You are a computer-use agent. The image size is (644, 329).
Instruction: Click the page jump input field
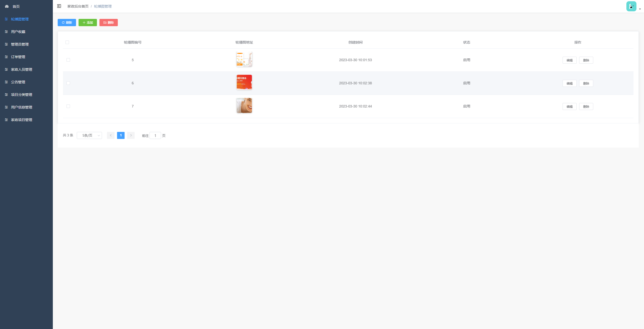point(155,136)
